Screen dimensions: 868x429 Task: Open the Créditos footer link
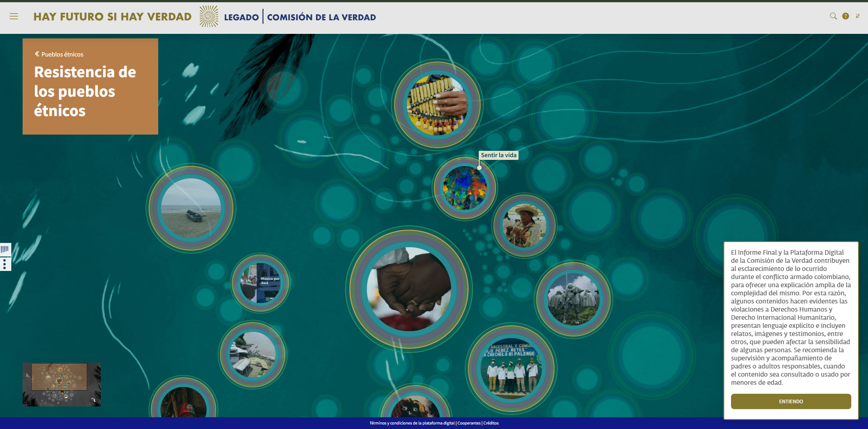pyautogui.click(x=491, y=423)
